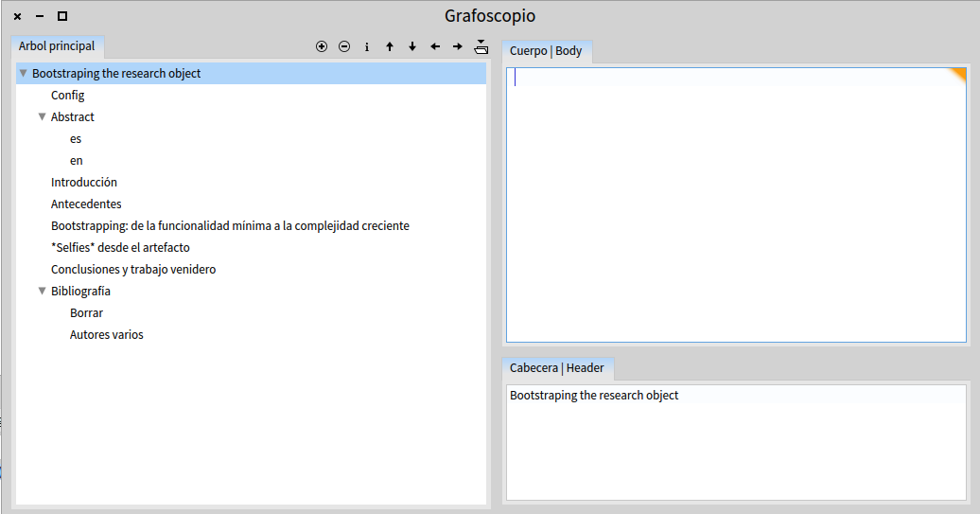Image resolution: width=980 pixels, height=514 pixels.
Task: Switch to the Arbol principal tab
Action: coord(57,46)
